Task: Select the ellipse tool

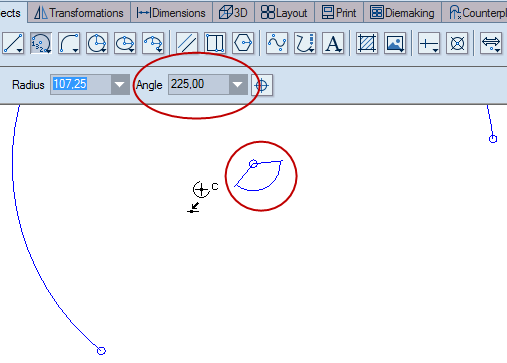Action: coord(125,43)
